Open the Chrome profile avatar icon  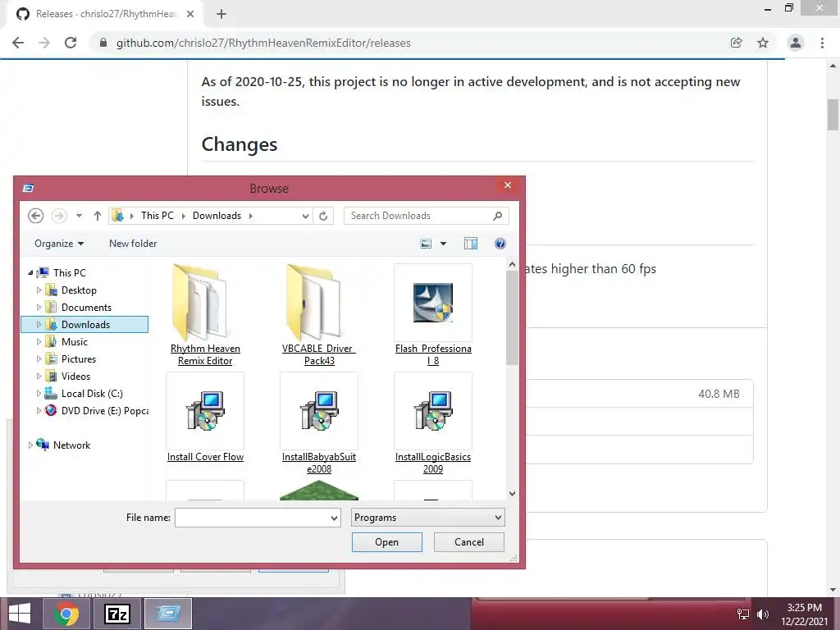pyautogui.click(x=796, y=43)
